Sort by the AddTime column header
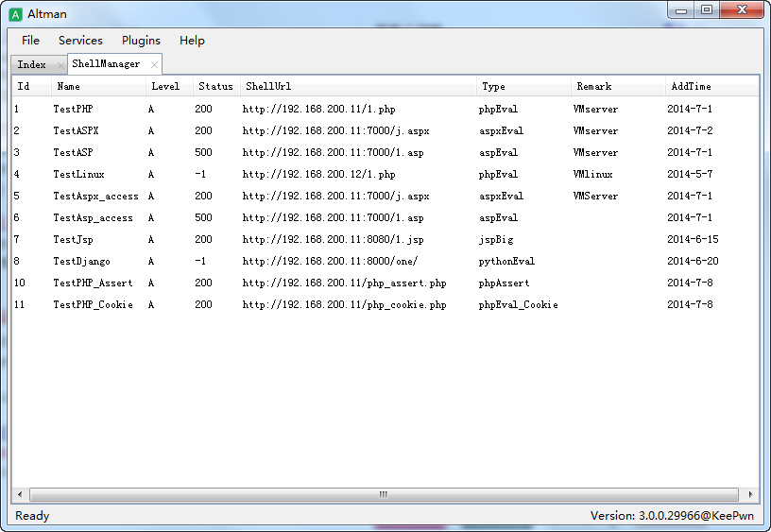Image resolution: width=771 pixels, height=532 pixels. coord(712,86)
